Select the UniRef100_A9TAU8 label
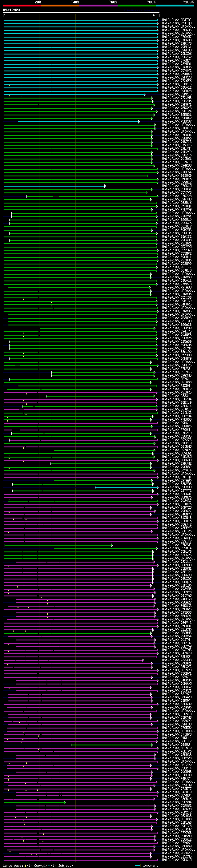 point(177,287)
